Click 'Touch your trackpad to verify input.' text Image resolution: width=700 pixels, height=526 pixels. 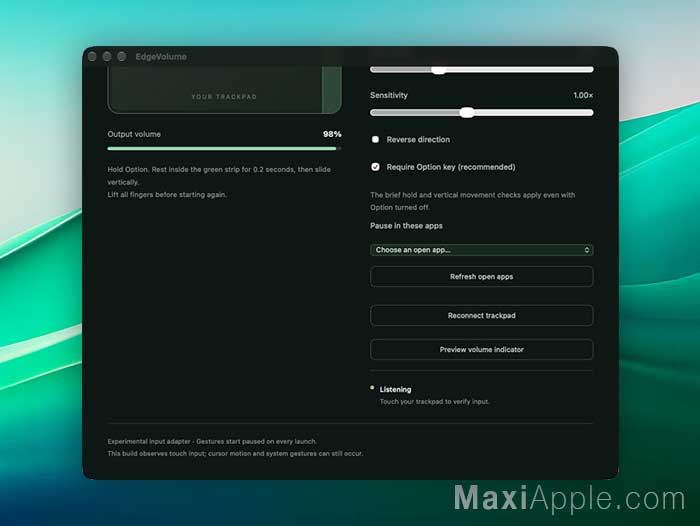tap(434, 401)
